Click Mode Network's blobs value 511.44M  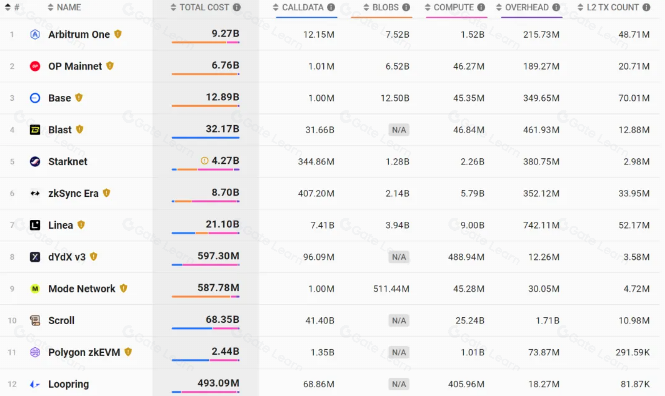391,289
